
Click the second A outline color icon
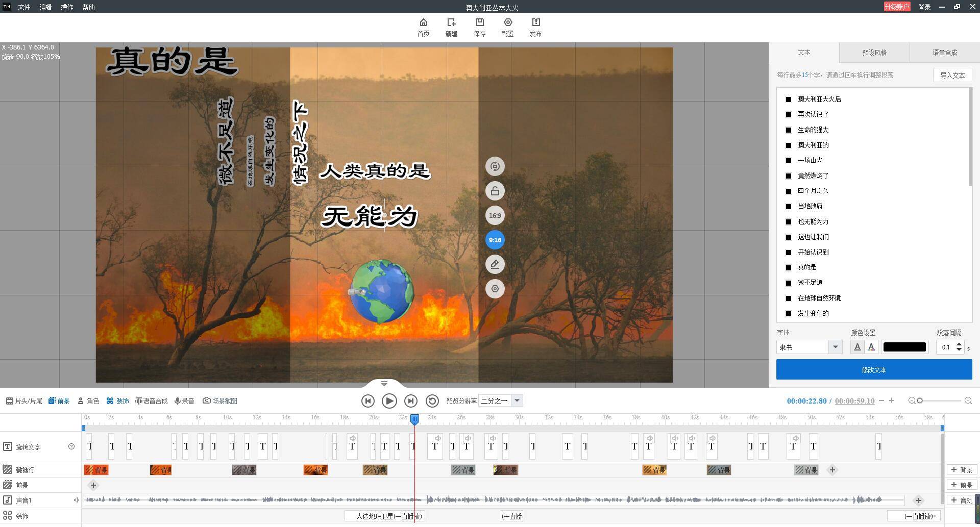[871, 347]
